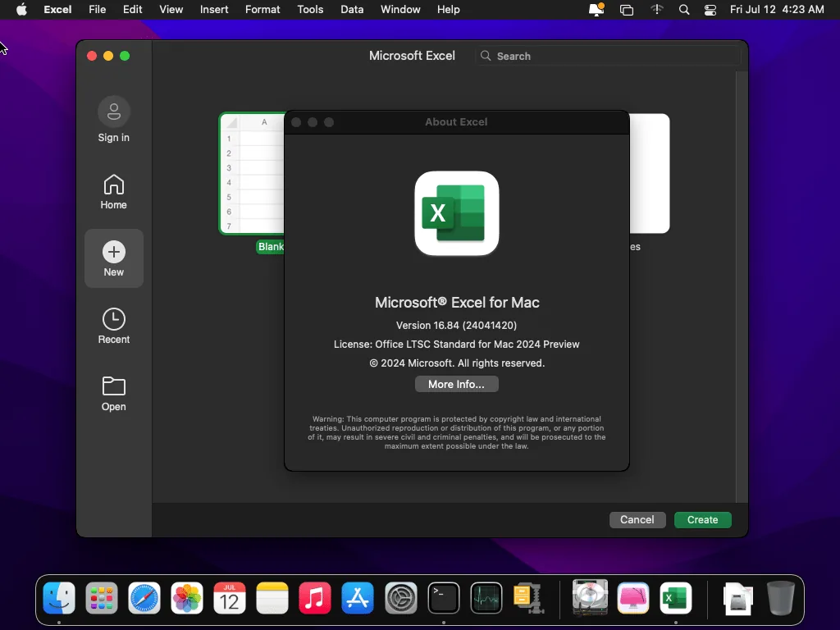840x630 pixels.
Task: Open the Apple menu
Action: (21, 10)
